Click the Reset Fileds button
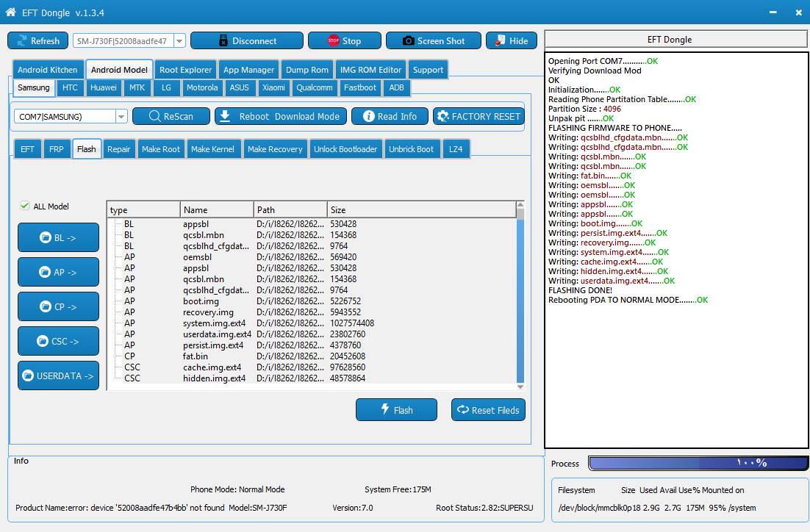Screen dimensions: 810x532 (x=488, y=410)
